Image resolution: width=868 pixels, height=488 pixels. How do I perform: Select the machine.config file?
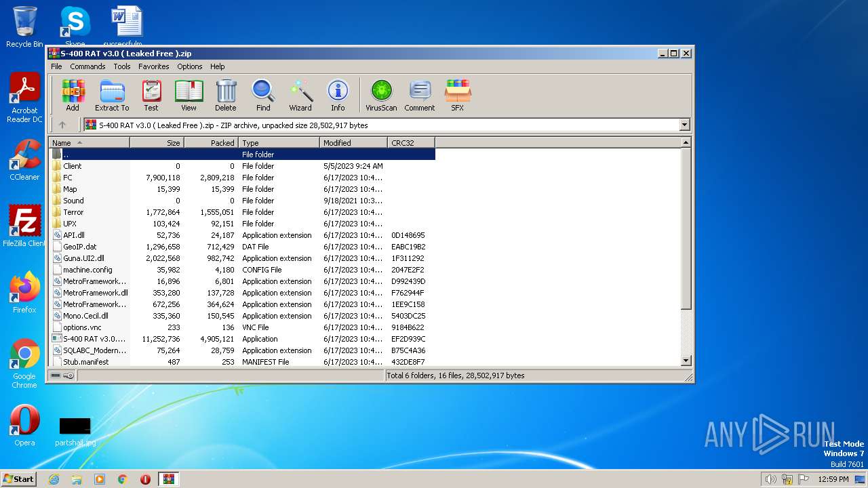242,270
